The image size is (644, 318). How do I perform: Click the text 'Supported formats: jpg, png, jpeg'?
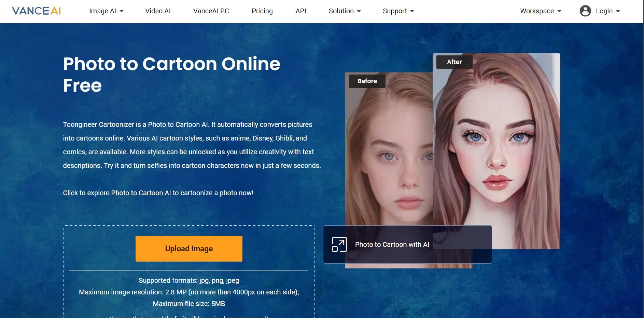coord(189,280)
